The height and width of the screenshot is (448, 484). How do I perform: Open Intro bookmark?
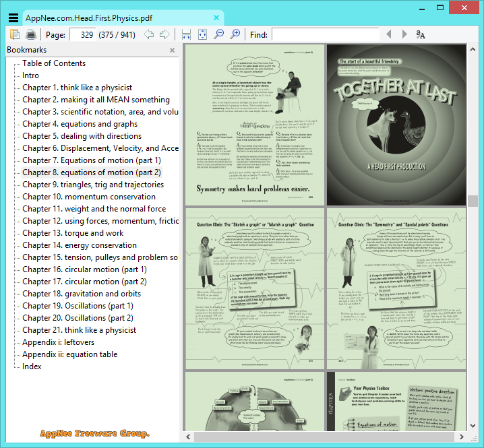point(30,75)
